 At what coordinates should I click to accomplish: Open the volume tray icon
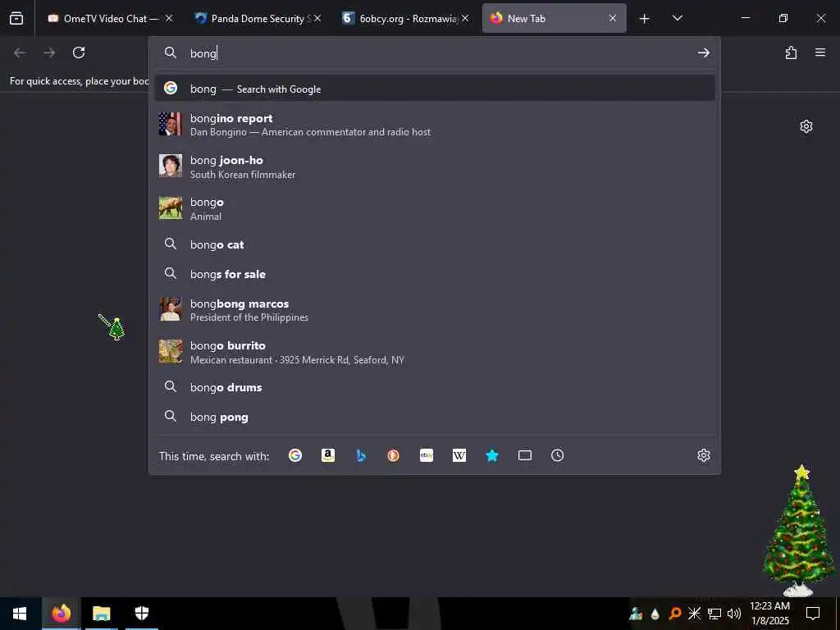[x=734, y=614]
